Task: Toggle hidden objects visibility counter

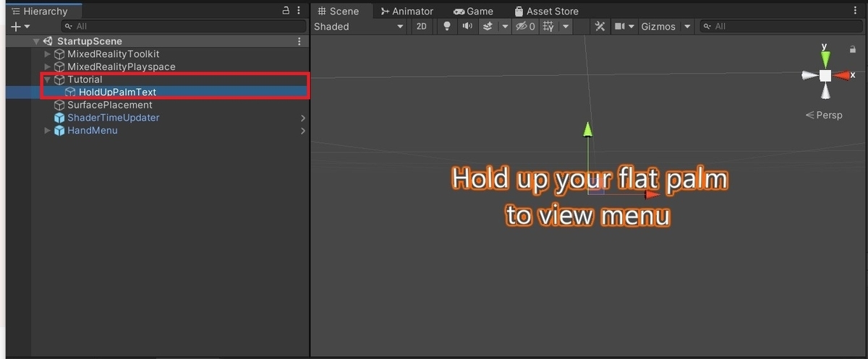Action: [x=525, y=27]
